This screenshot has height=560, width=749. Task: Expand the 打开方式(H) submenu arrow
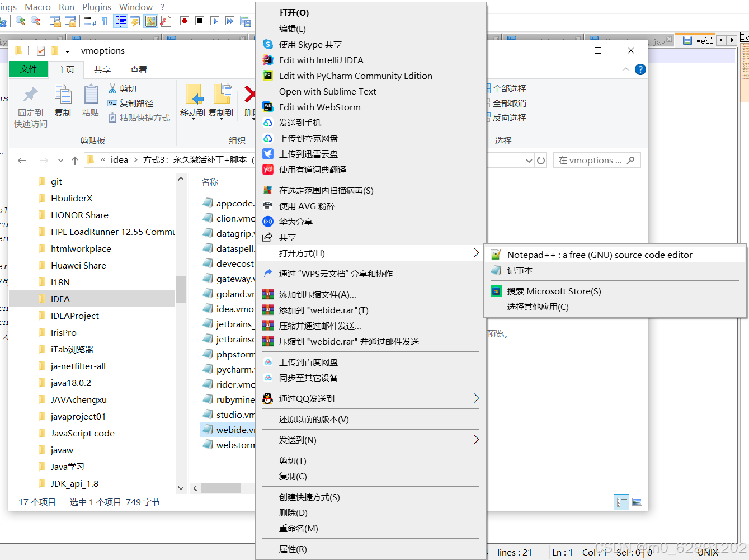(x=476, y=253)
